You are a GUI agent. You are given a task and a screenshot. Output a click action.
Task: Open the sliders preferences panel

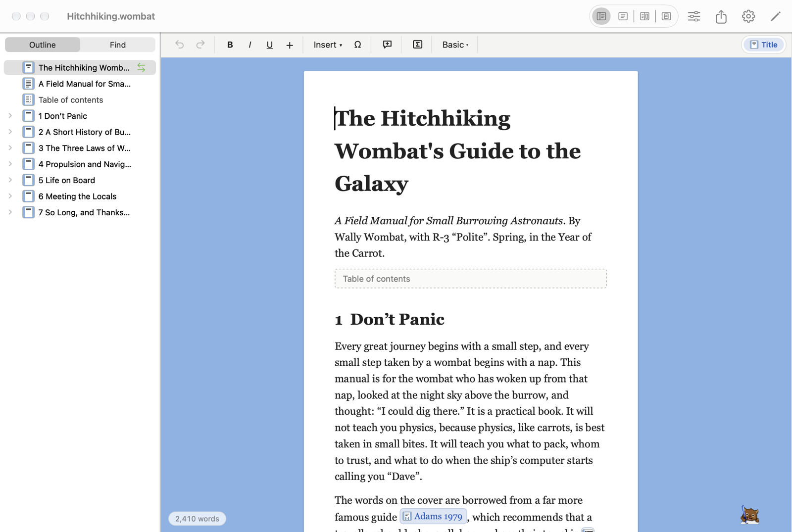(x=694, y=16)
